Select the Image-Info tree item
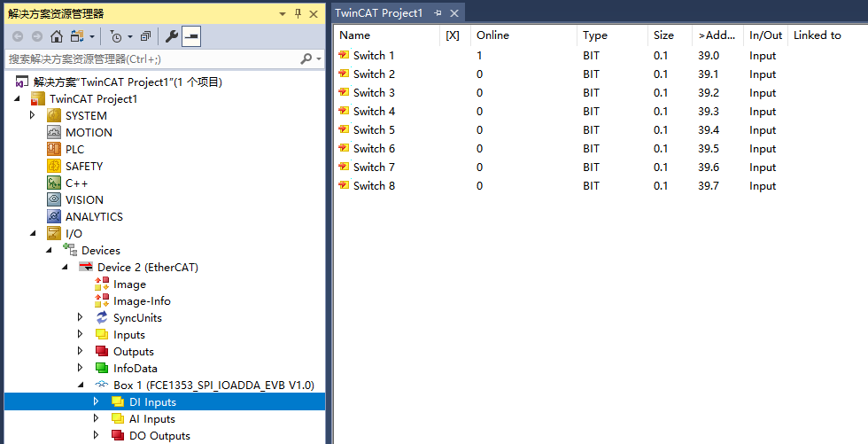This screenshot has width=868, height=444. pos(142,301)
